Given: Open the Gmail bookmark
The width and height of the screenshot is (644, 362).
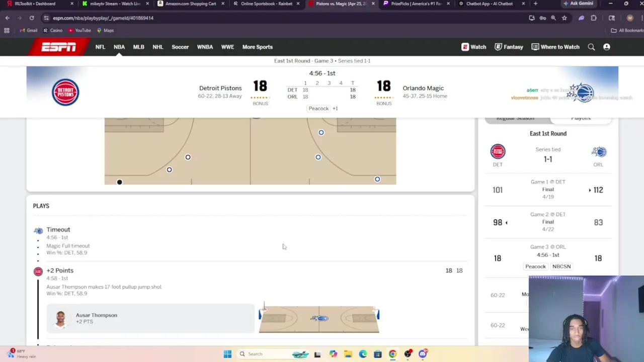Looking at the screenshot, I should pos(28,31).
